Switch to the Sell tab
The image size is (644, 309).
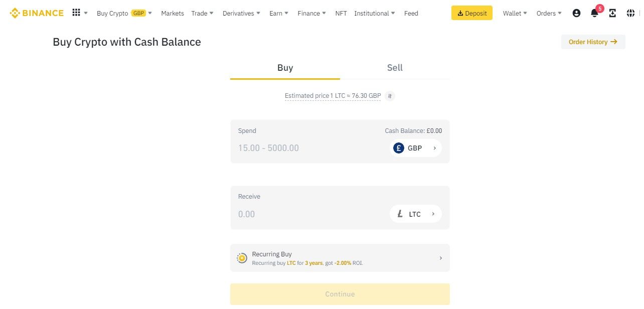395,68
